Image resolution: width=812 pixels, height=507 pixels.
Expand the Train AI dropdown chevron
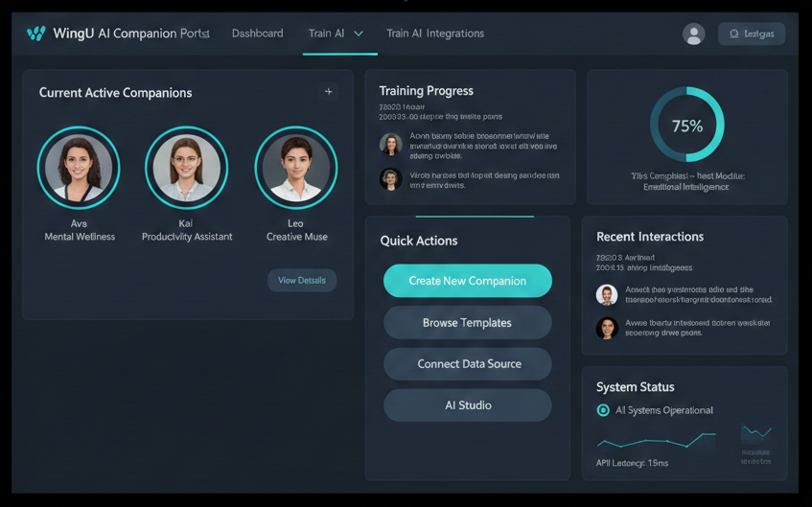coord(359,34)
